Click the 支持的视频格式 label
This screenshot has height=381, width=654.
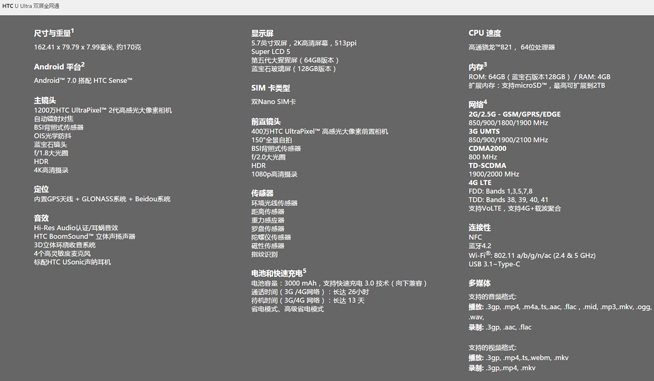point(492,348)
